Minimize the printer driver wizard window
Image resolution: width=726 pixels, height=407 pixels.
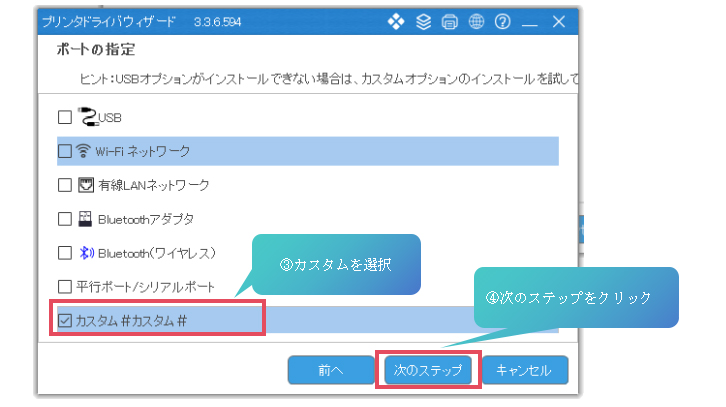[530, 24]
